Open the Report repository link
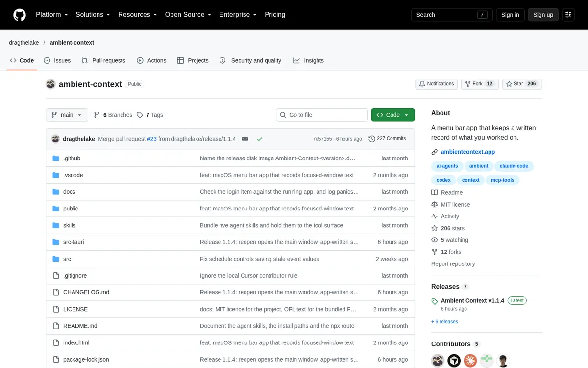The image size is (588, 368). click(x=453, y=264)
